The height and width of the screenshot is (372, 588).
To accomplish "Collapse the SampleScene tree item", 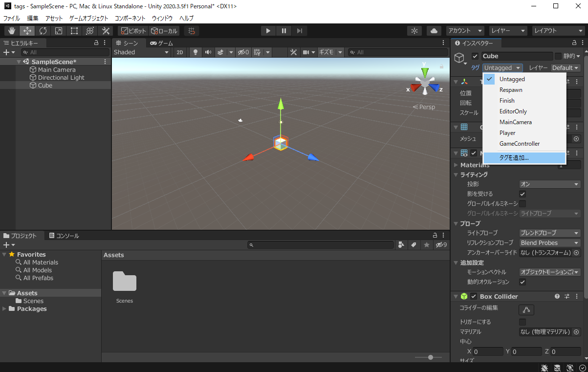I will (19, 62).
